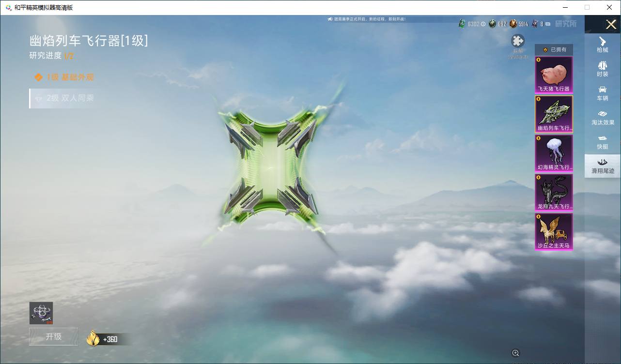Screen dimensions: 621x364
Task: Click the golden flame +360 icon
Action: pos(93,338)
